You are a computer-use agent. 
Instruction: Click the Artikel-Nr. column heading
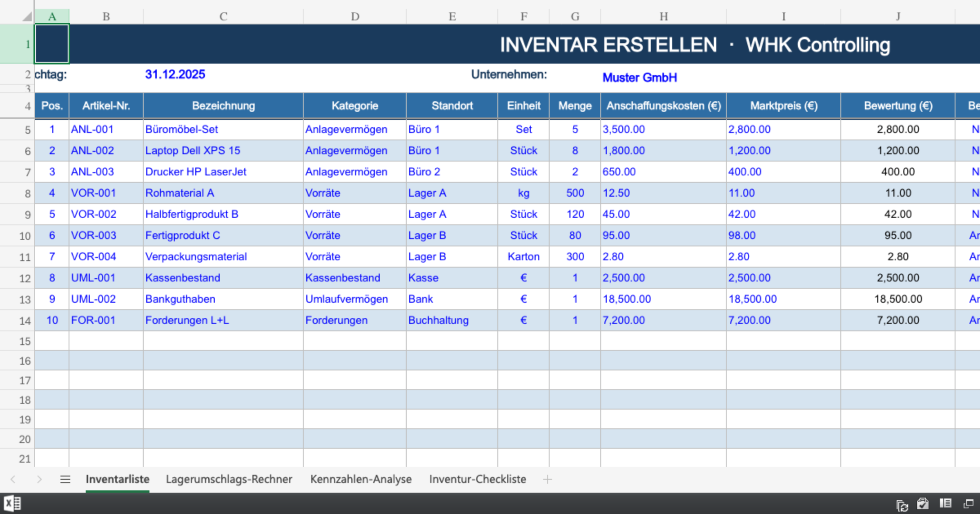point(106,106)
